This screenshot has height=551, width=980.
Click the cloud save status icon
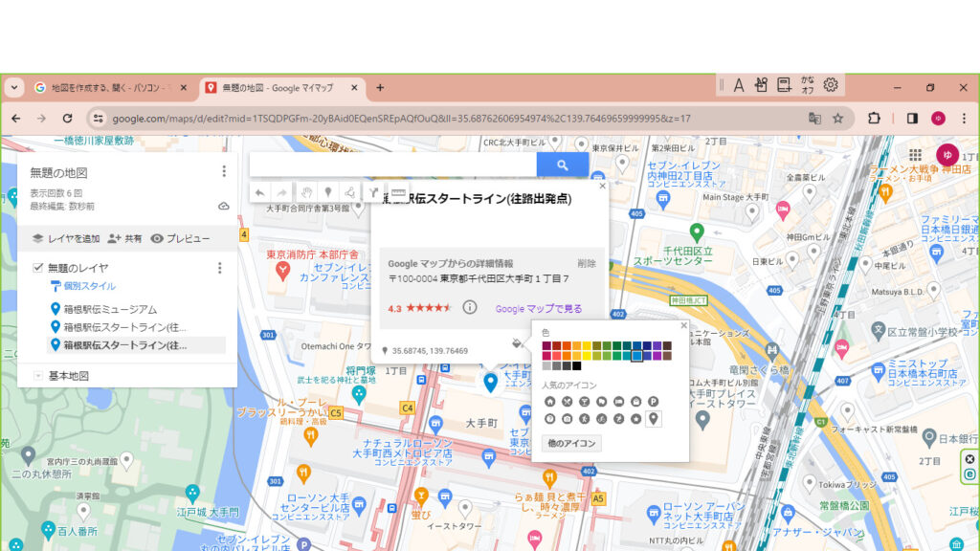[x=224, y=207]
